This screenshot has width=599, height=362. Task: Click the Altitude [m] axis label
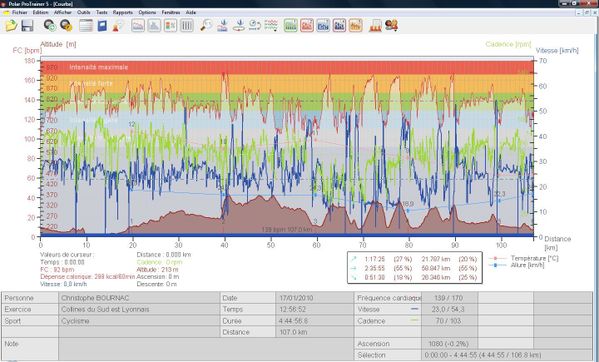click(x=58, y=44)
